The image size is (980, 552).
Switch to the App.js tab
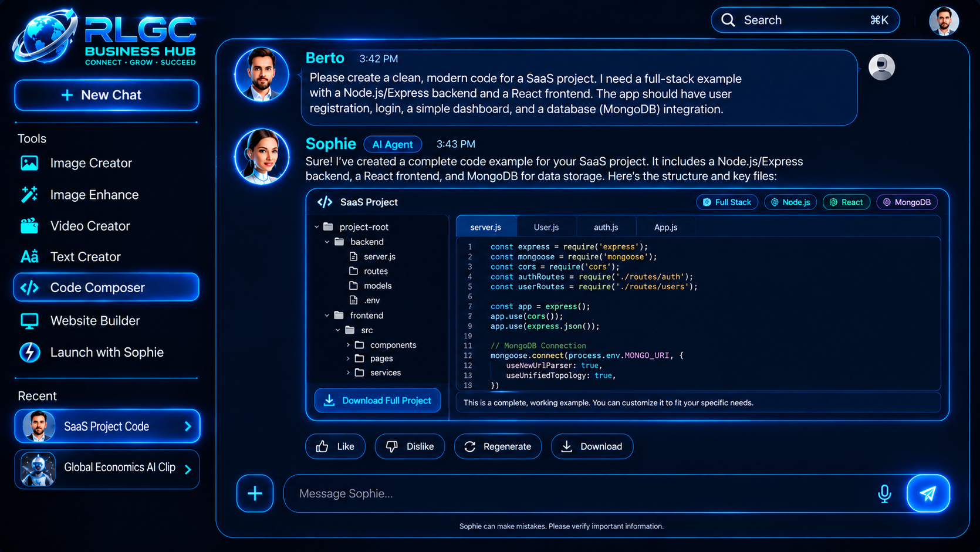pyautogui.click(x=666, y=227)
